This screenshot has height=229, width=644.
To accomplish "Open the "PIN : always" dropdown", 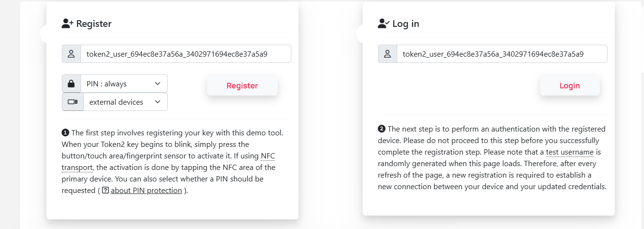I will point(124,84).
